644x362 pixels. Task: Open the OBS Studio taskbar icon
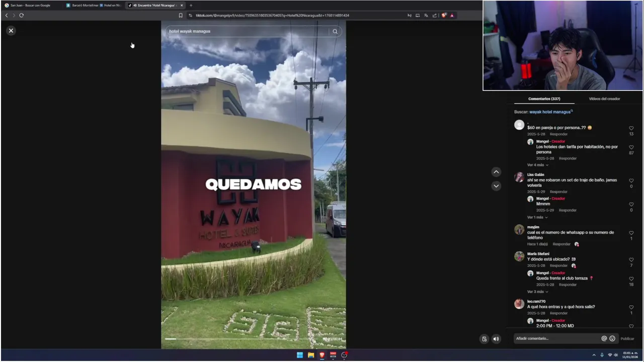[344, 355]
